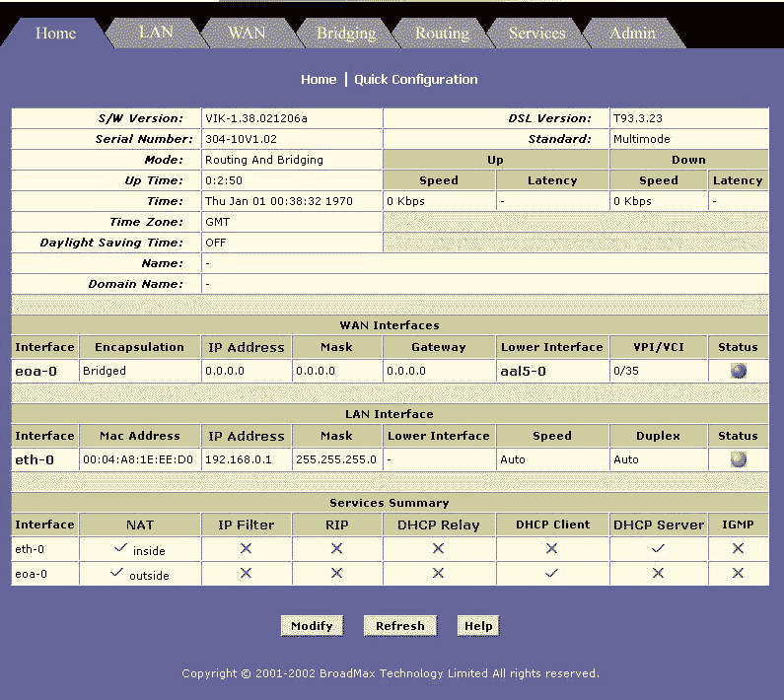Viewport: 784px width, 700px height.
Task: Click the NAT check mark for eoa-0
Action: click(116, 572)
